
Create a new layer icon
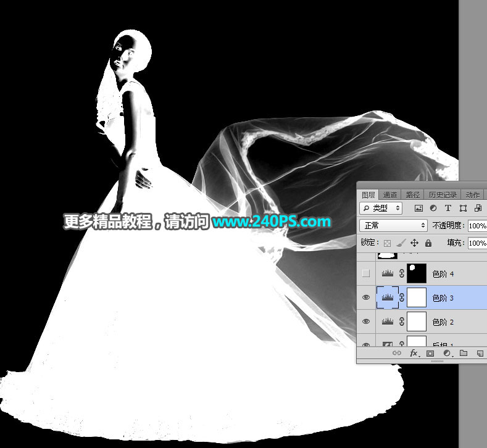(480, 354)
